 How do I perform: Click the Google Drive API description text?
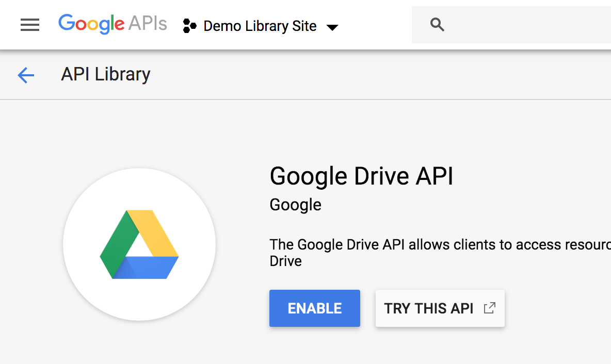[440, 253]
